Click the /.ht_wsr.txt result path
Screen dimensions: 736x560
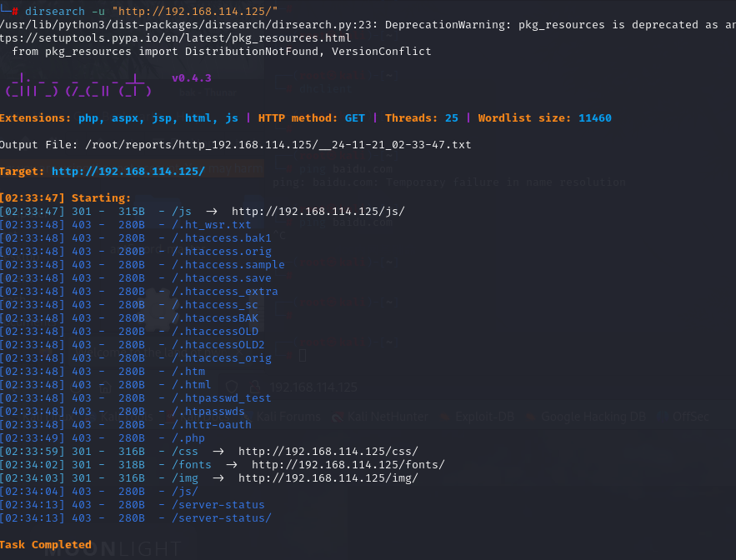[211, 225]
